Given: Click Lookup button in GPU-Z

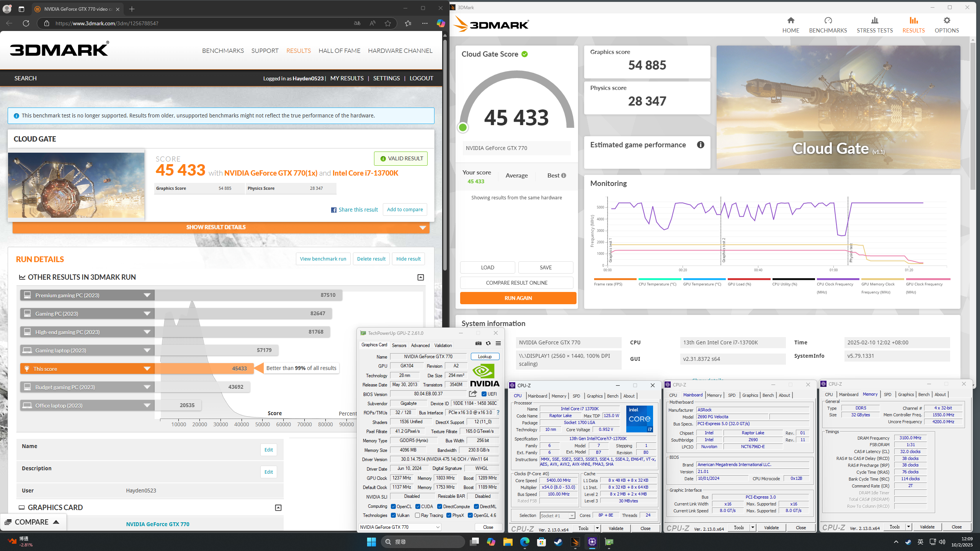Looking at the screenshot, I should [x=485, y=356].
